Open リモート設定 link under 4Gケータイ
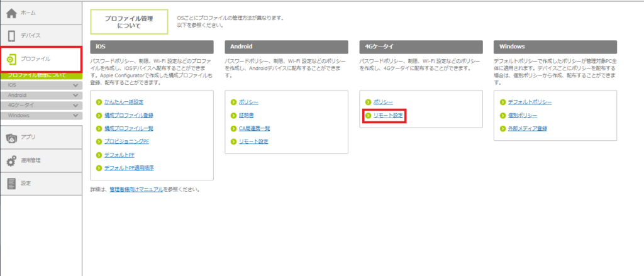The image size is (644, 276). coord(388,116)
